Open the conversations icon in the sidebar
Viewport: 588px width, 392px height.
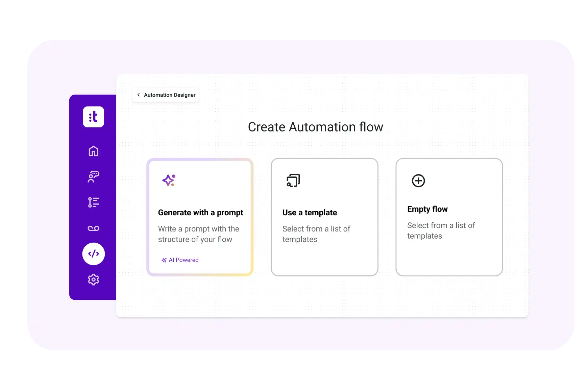click(x=94, y=176)
